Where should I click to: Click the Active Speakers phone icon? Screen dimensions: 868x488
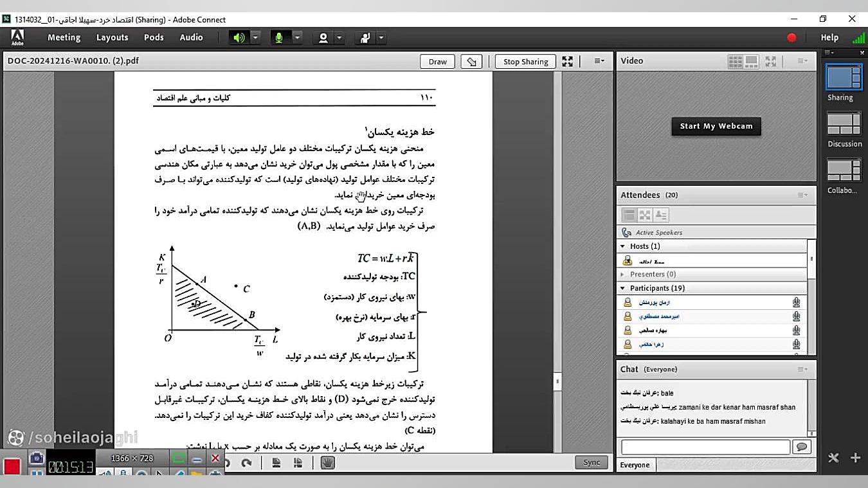tap(627, 232)
